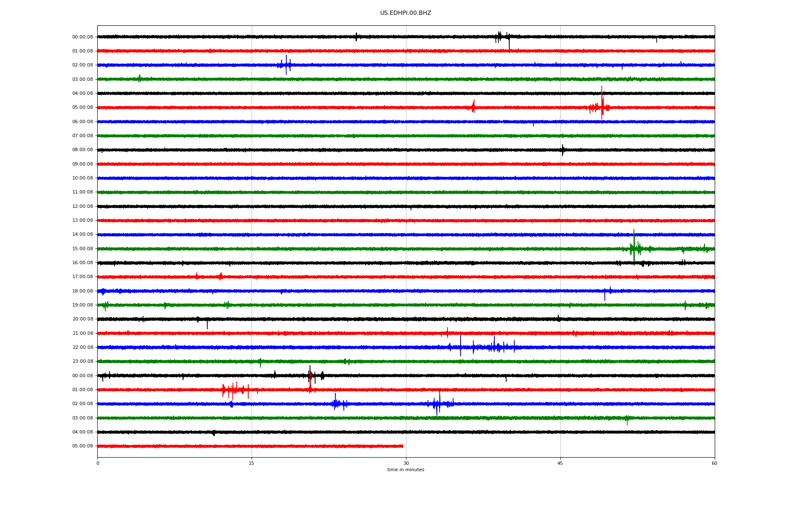812x508 pixels.
Task: Click the 12:00:08 trace time label
Action: point(82,207)
